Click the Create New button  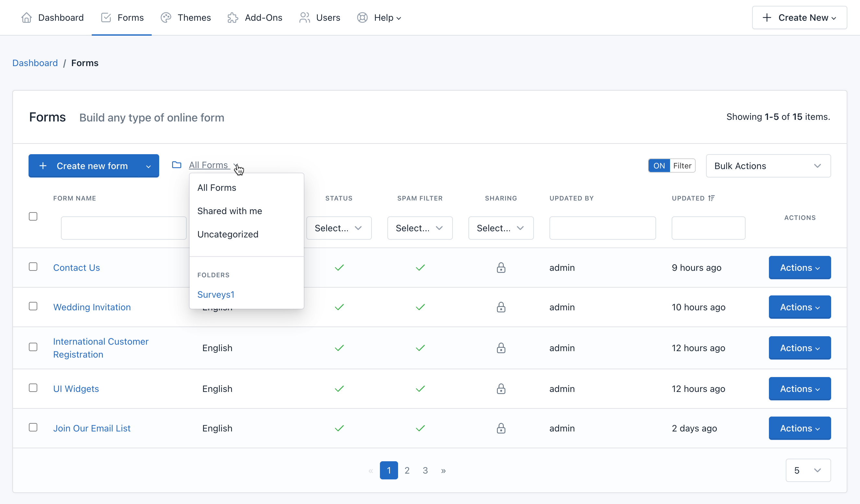799,17
